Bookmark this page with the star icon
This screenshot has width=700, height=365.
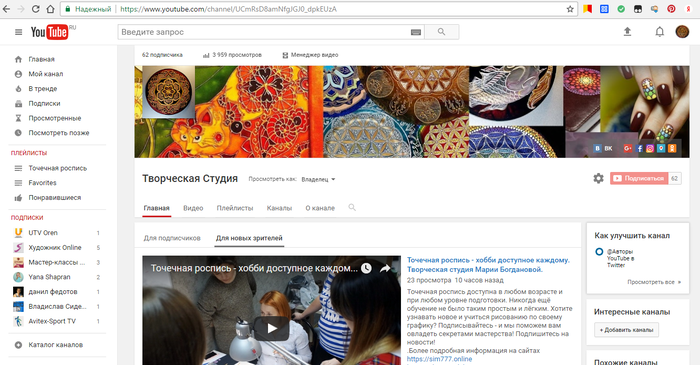(x=570, y=9)
